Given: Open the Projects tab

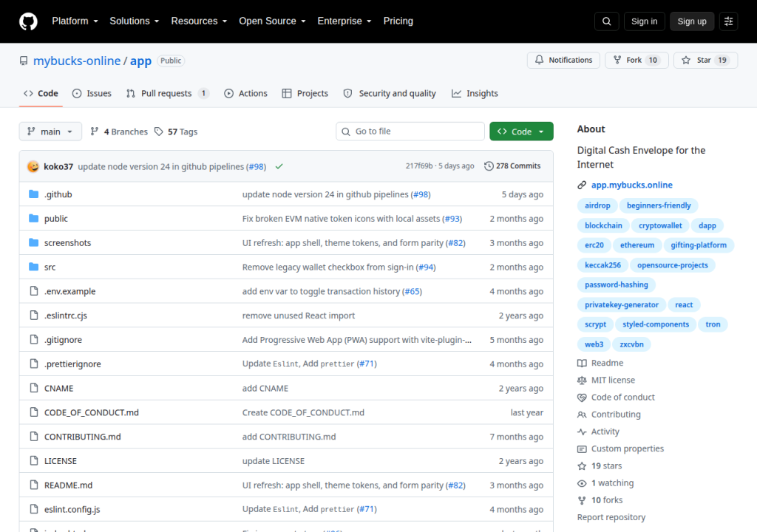Looking at the screenshot, I should point(305,93).
